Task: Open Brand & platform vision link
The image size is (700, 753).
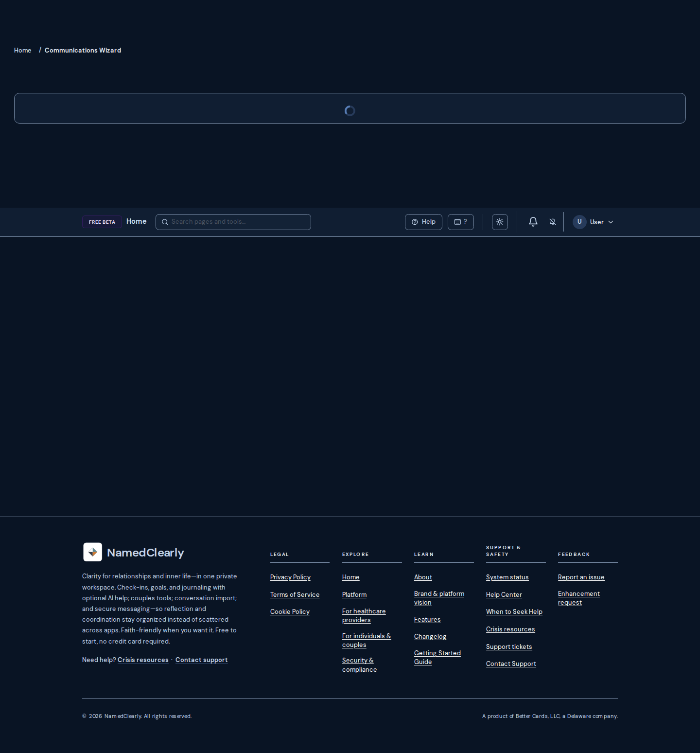Action: pos(439,598)
